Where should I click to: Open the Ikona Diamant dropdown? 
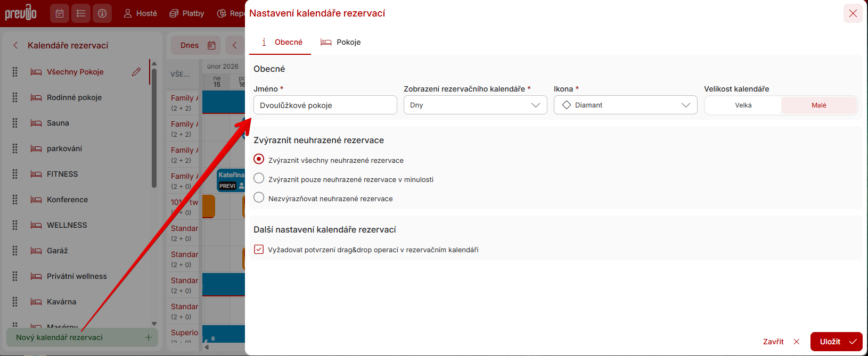pos(625,105)
